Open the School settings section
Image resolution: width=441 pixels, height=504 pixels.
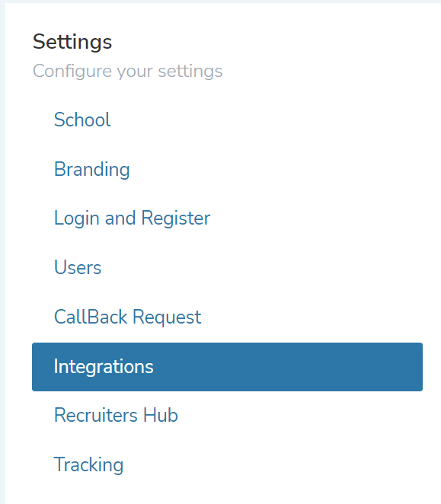click(x=227, y=120)
